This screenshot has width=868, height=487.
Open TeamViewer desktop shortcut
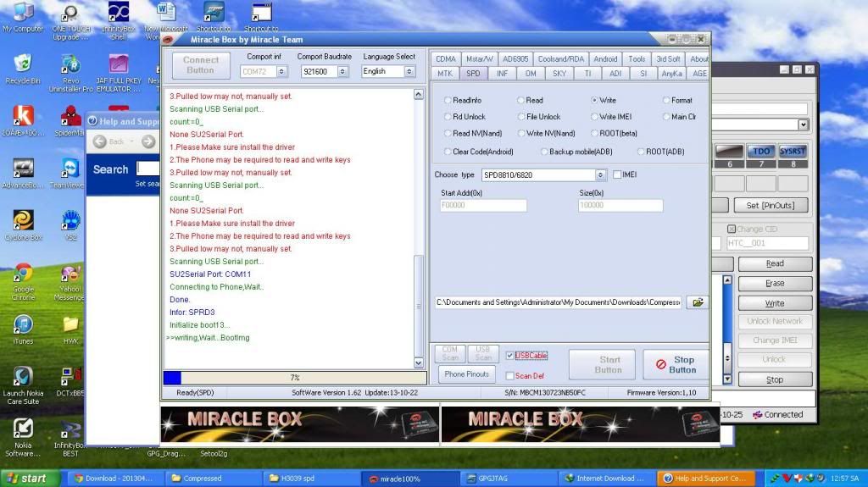tap(70, 174)
